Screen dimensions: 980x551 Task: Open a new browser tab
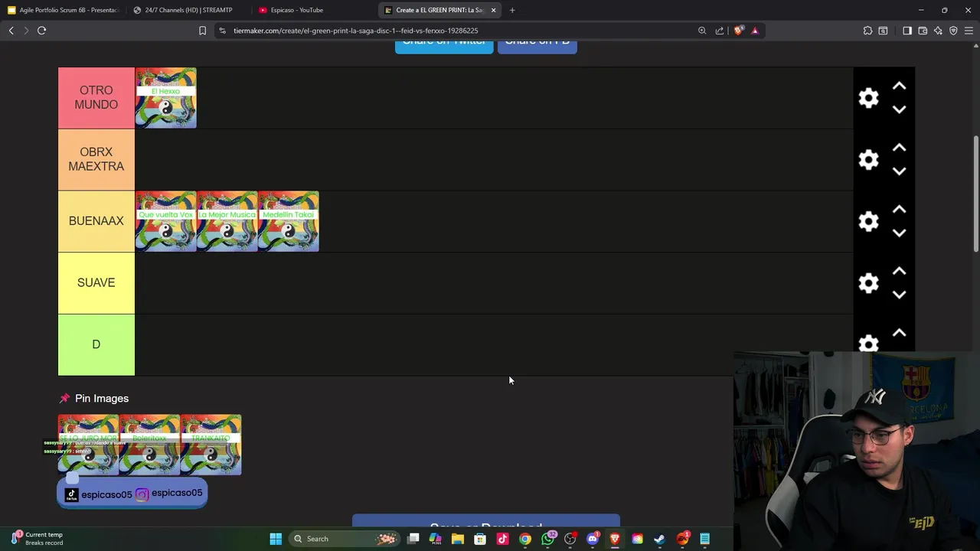click(512, 10)
